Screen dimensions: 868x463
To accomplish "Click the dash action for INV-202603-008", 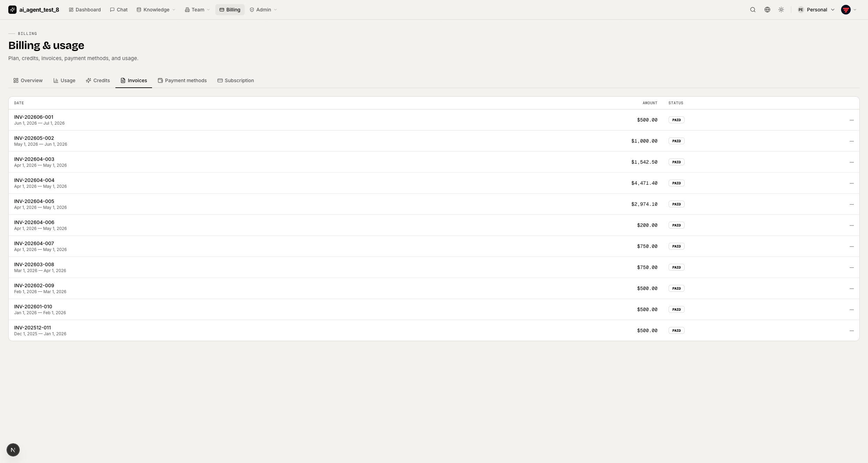I will click(x=851, y=268).
